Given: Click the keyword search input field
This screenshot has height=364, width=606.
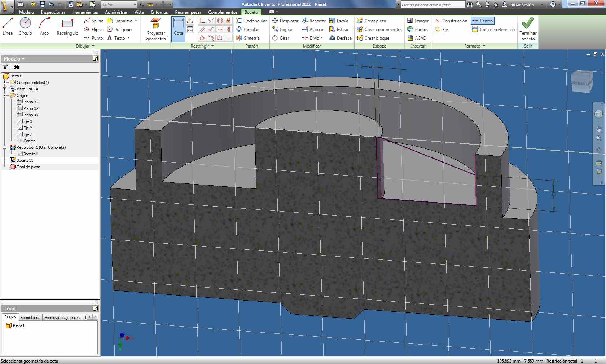Looking at the screenshot, I should click(433, 5).
